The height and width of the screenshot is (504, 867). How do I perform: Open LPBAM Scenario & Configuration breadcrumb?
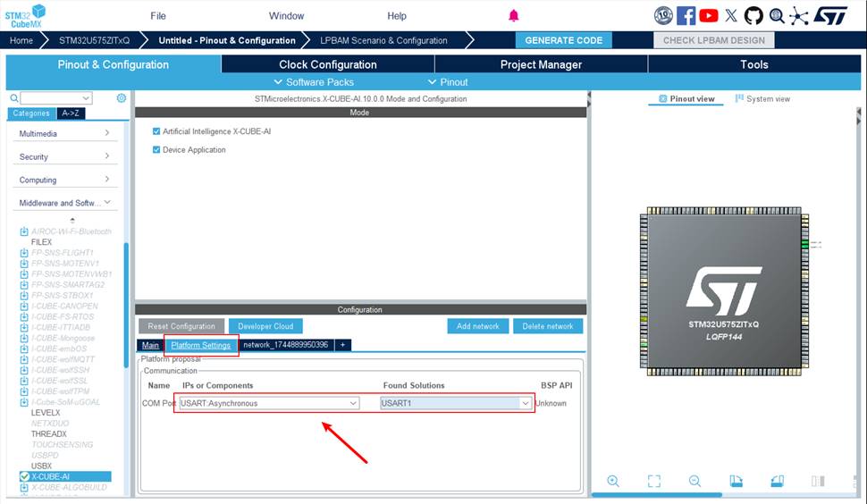[383, 40]
